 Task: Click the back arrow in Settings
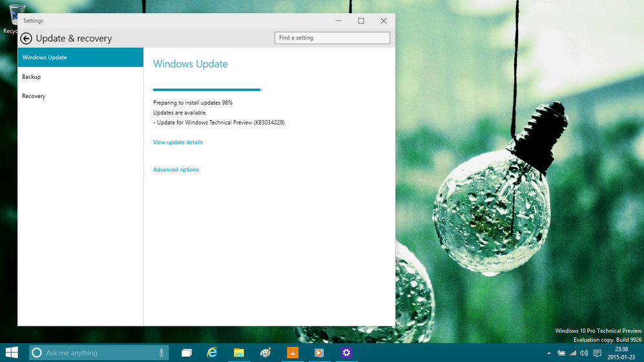pyautogui.click(x=26, y=39)
